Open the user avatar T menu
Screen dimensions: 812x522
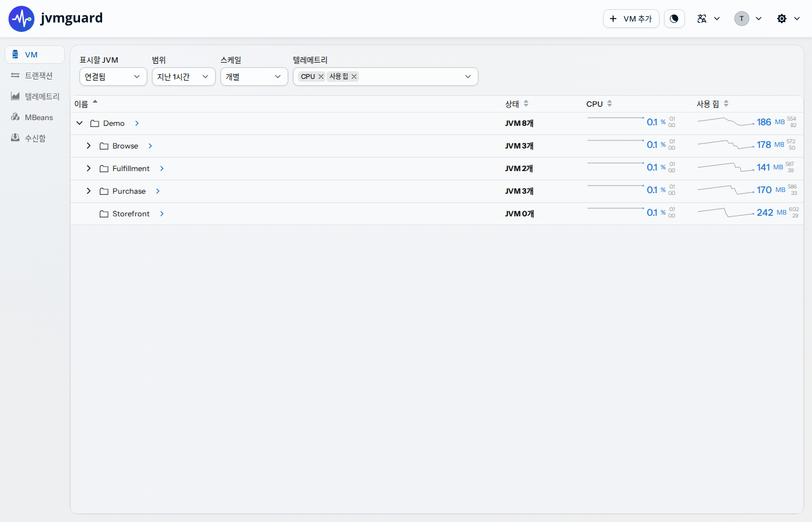pos(748,19)
